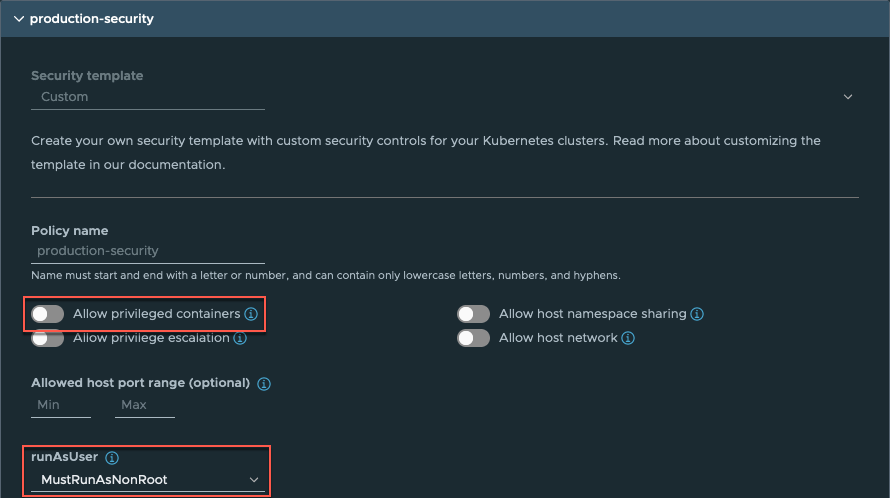
Task: Click info icon beside Allow privilege escalation
Action: [x=240, y=339]
